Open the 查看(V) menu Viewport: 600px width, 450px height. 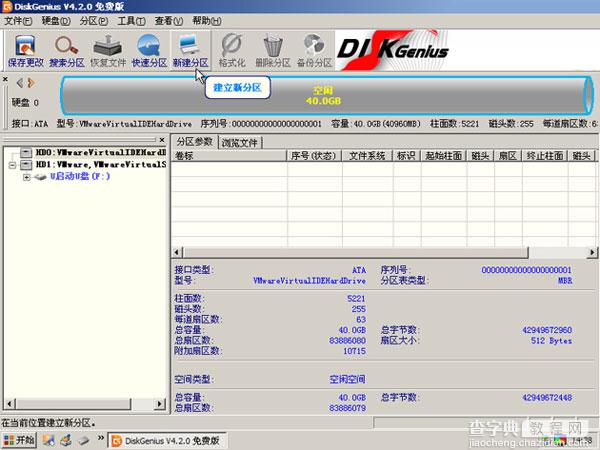click(169, 21)
